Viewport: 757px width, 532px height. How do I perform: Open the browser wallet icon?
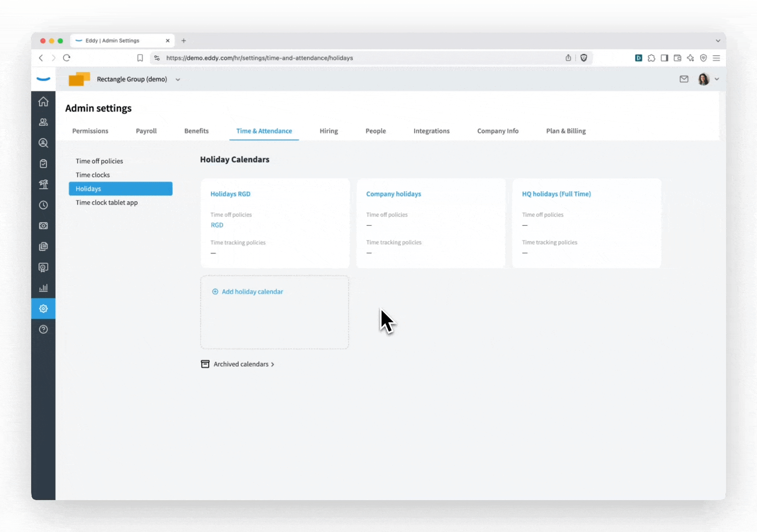pos(677,58)
